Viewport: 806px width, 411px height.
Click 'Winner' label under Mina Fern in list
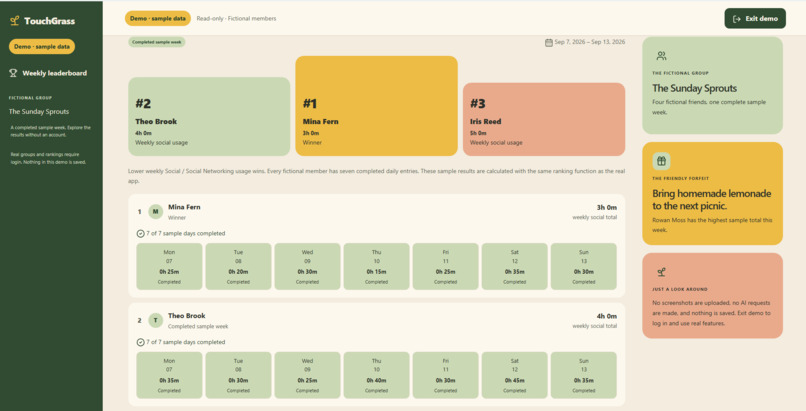[x=177, y=218]
